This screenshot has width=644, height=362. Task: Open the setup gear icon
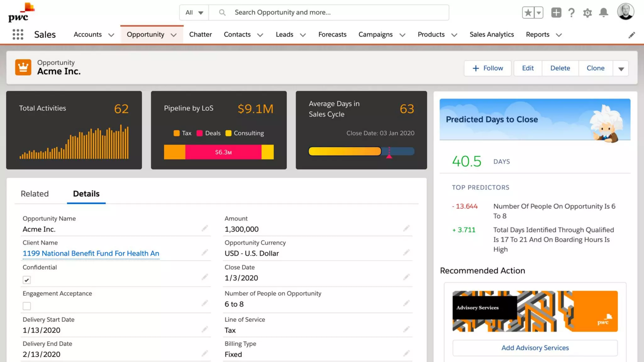click(587, 13)
